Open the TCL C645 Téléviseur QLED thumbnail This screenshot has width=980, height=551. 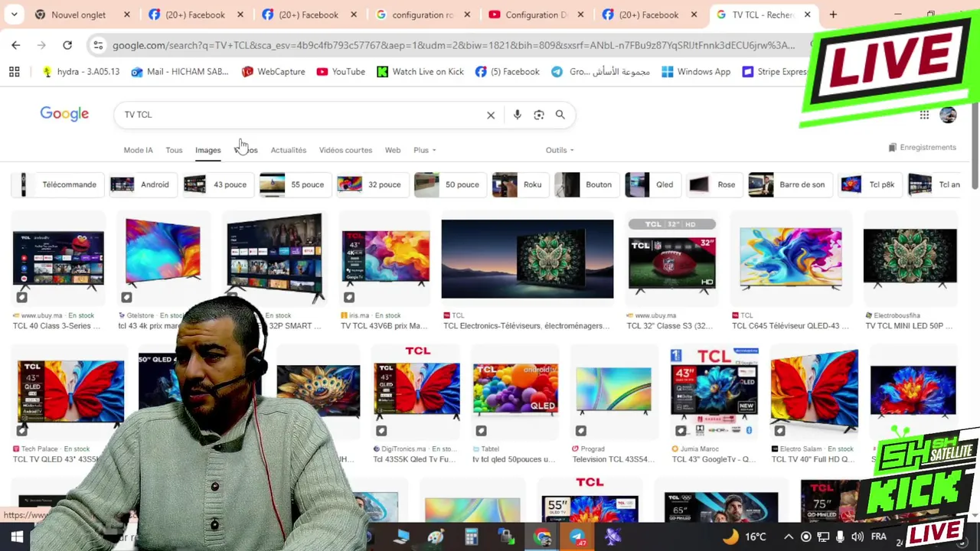(x=791, y=258)
